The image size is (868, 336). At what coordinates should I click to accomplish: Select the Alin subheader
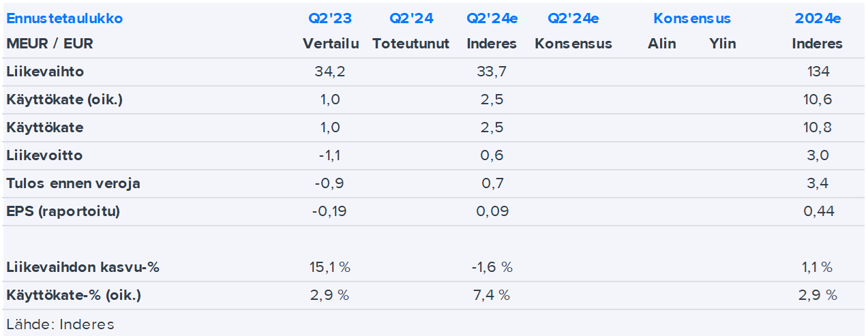point(661,44)
